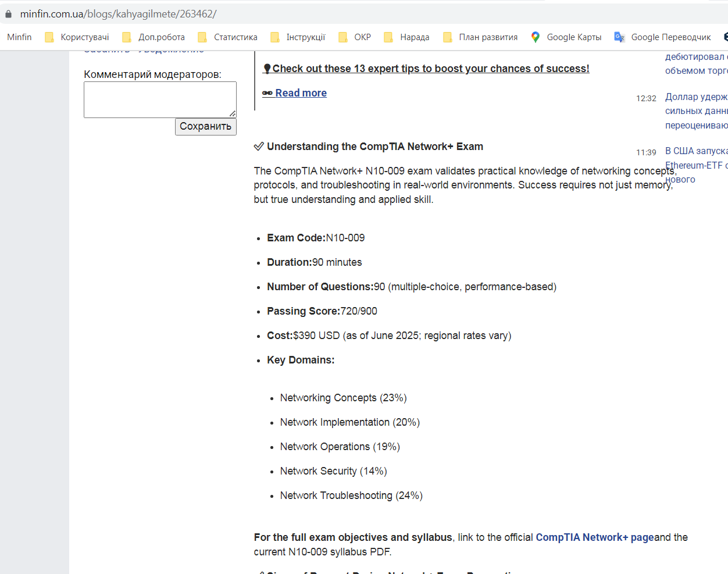728x574 pixels.
Task: Open the Інструкції bookmarks folder
Action: pos(298,37)
